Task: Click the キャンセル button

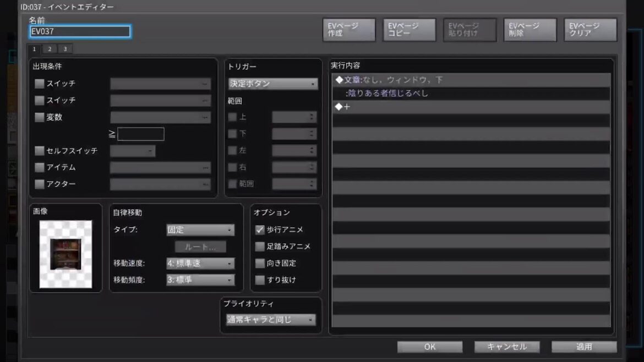Action: 507,347
